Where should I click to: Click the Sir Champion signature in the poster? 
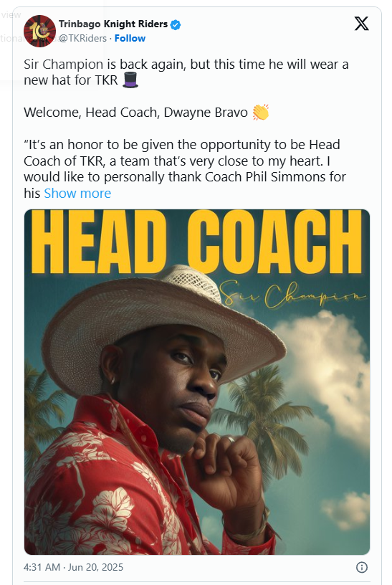(x=292, y=294)
